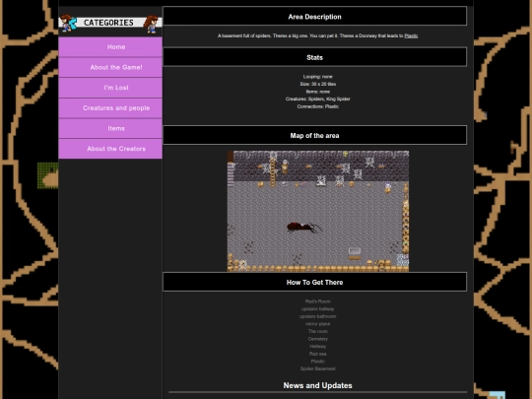Open the Items category
This screenshot has height=399, width=532.
click(x=110, y=128)
